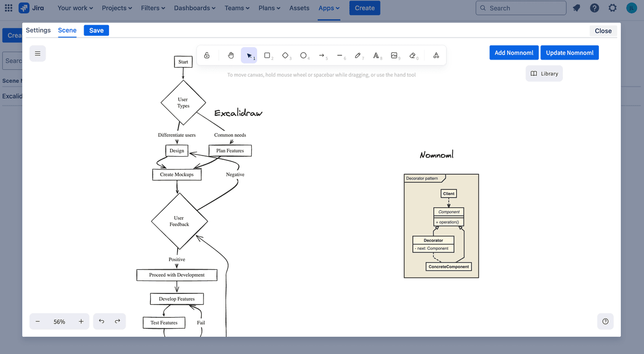Select the Ellipse shape tool
Screen dimensions: 644x354
click(304, 55)
